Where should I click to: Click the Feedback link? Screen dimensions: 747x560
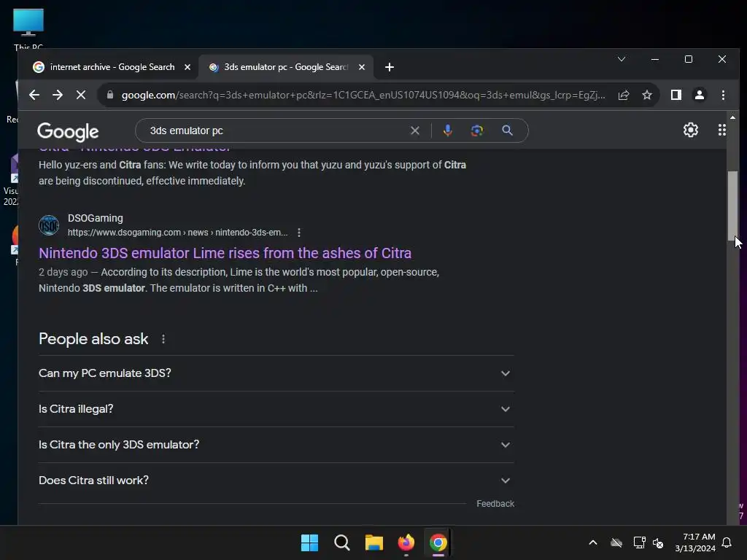(495, 504)
